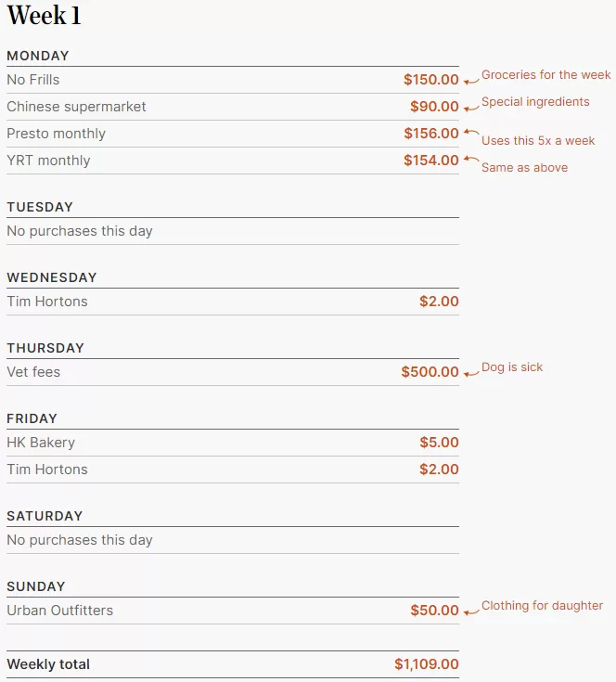616x682 pixels.
Task: Click the arrow next to Special ingredients
Action: (471, 108)
